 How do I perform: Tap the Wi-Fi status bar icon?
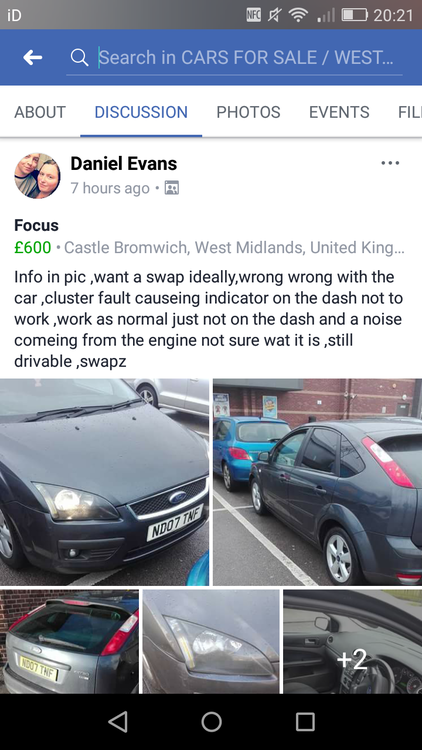pyautogui.click(x=298, y=15)
